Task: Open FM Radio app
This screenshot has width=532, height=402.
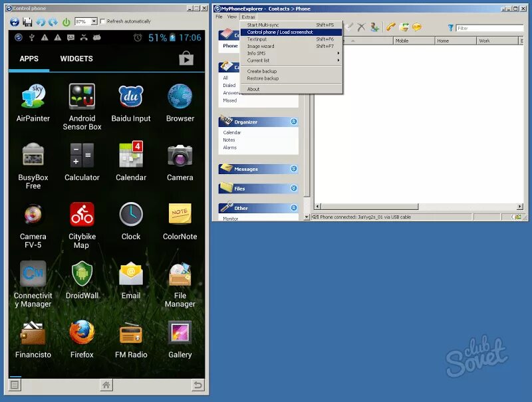Action: pyautogui.click(x=131, y=339)
